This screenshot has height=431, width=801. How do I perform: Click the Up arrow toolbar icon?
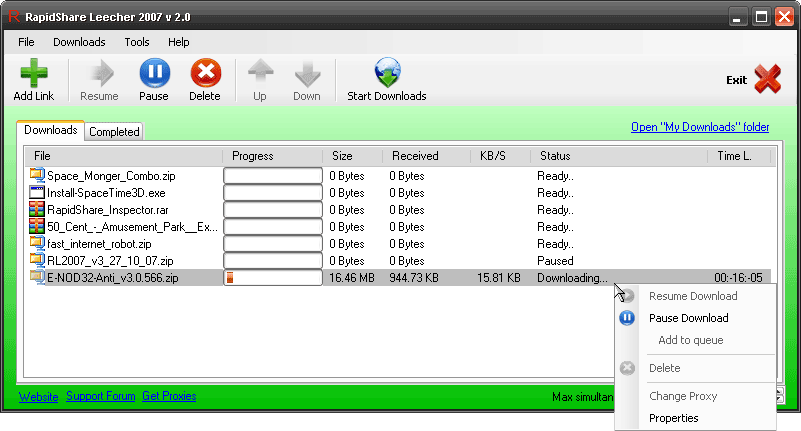260,73
